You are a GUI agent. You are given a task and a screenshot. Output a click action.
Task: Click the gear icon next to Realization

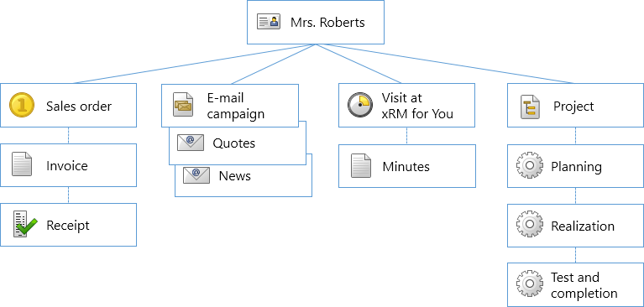[530, 224]
